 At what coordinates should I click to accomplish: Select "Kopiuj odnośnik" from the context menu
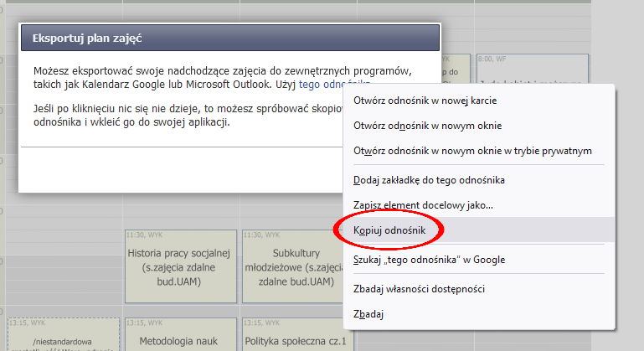(390, 229)
